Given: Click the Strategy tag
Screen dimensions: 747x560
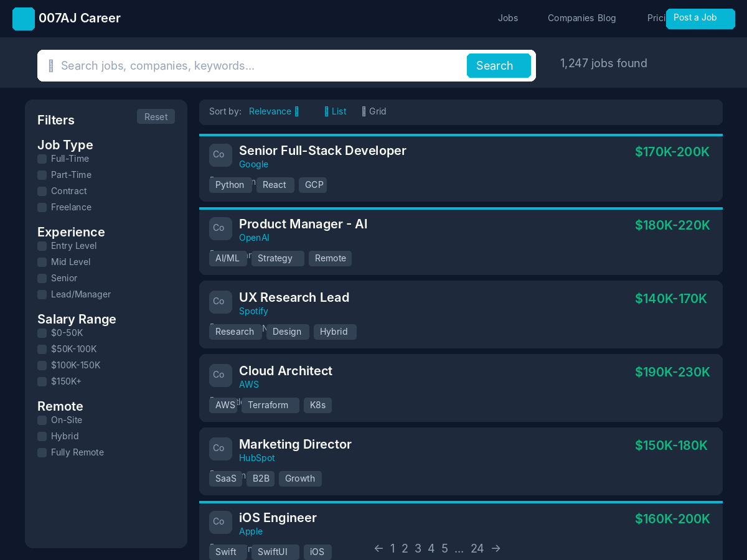Looking at the screenshot, I should point(278,258).
